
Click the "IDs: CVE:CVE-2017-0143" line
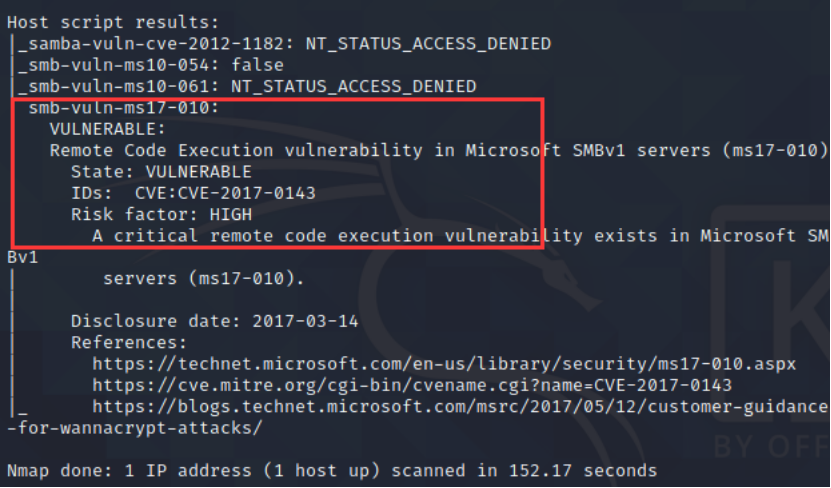(x=193, y=193)
